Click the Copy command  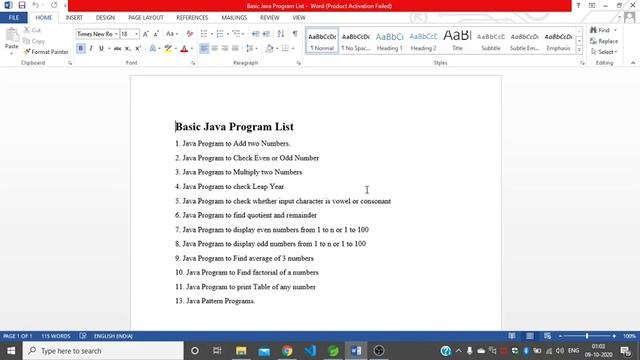point(34,41)
